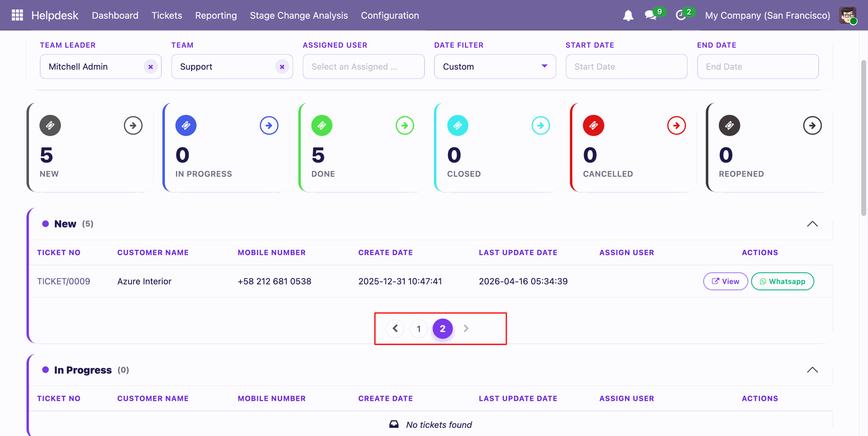The image size is (868, 436).
Task: Click the New section heading
Action: tap(65, 224)
